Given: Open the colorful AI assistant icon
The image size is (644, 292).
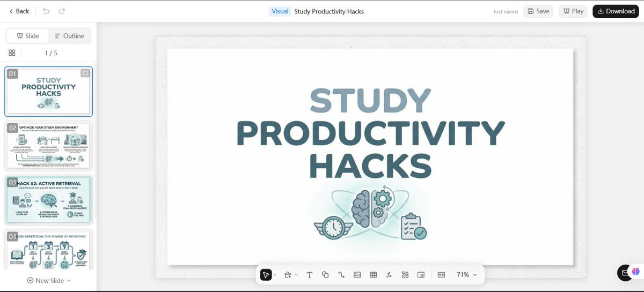Looking at the screenshot, I should click(636, 273).
